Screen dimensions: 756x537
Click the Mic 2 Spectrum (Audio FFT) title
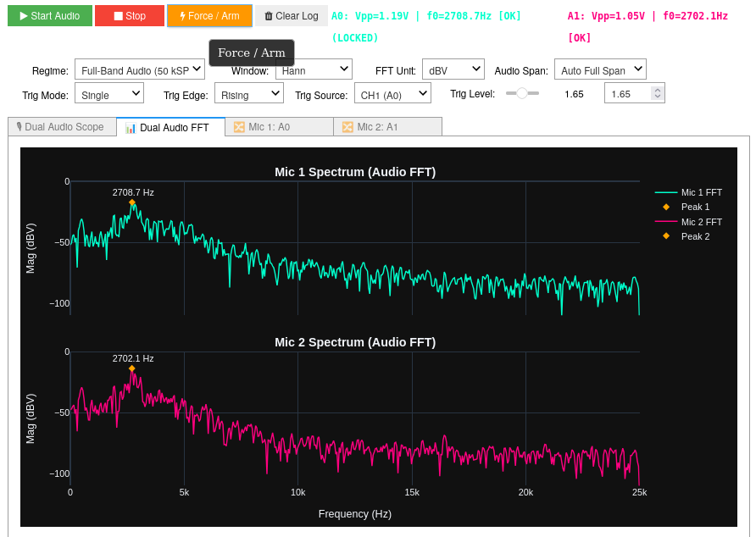(x=355, y=342)
